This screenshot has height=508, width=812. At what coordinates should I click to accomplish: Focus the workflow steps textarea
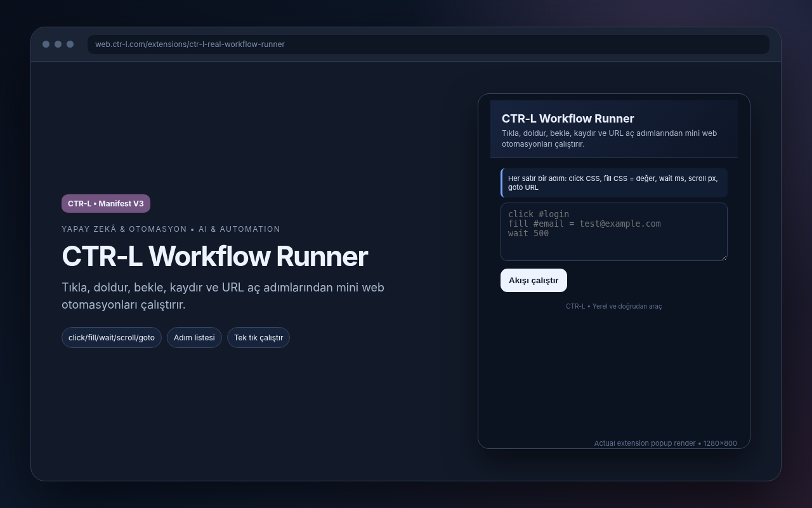[613, 232]
